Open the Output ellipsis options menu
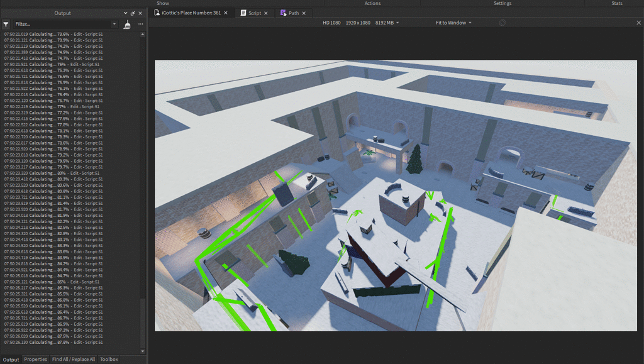644x364 pixels. pos(140,24)
